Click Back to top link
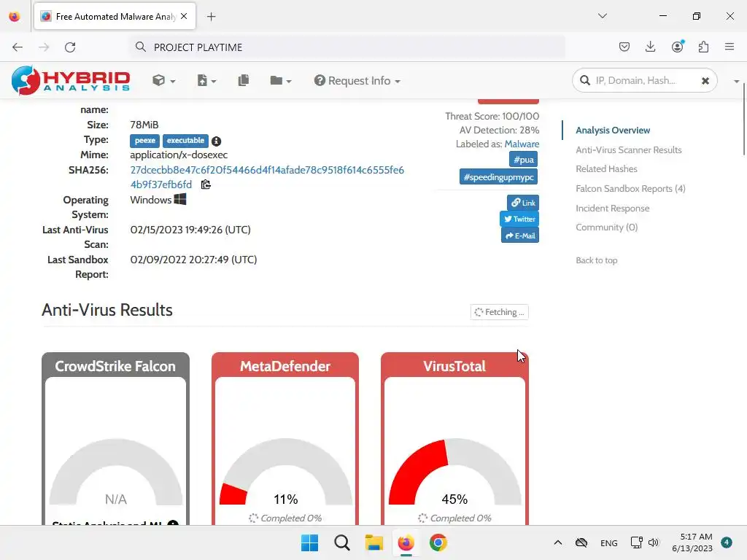Image resolution: width=747 pixels, height=560 pixels. click(597, 260)
